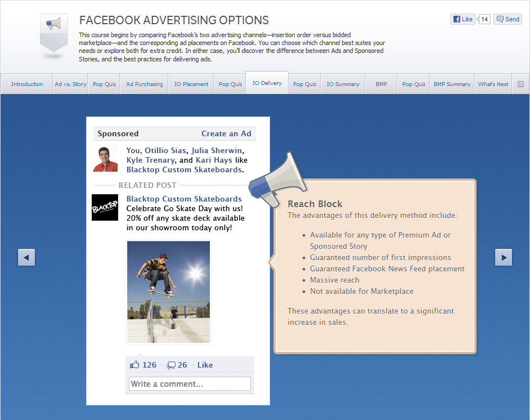Click 'Not available for Marketplace' bullet
This screenshot has height=420, width=530.
point(362,291)
